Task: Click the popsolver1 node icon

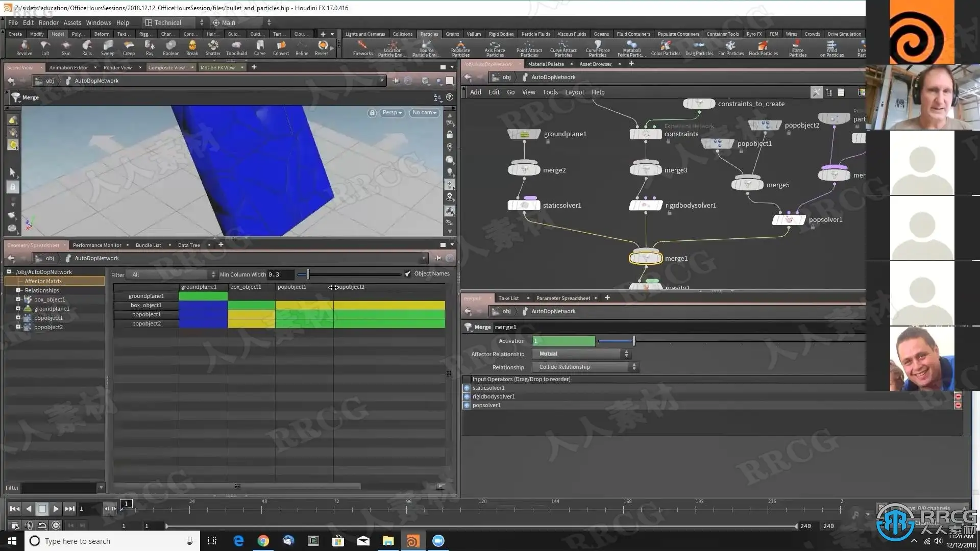Action: pyautogui.click(x=789, y=220)
